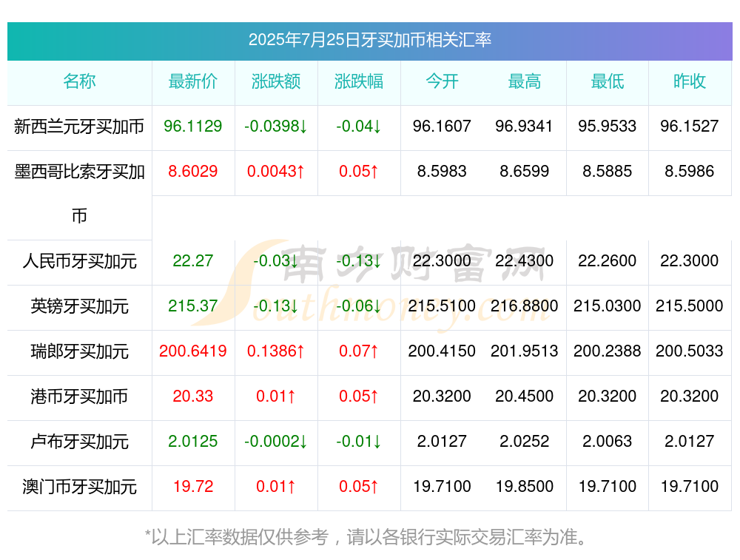Click the row name 澳门币牙买加元
This screenshot has width=740, height=560.
click(x=79, y=487)
